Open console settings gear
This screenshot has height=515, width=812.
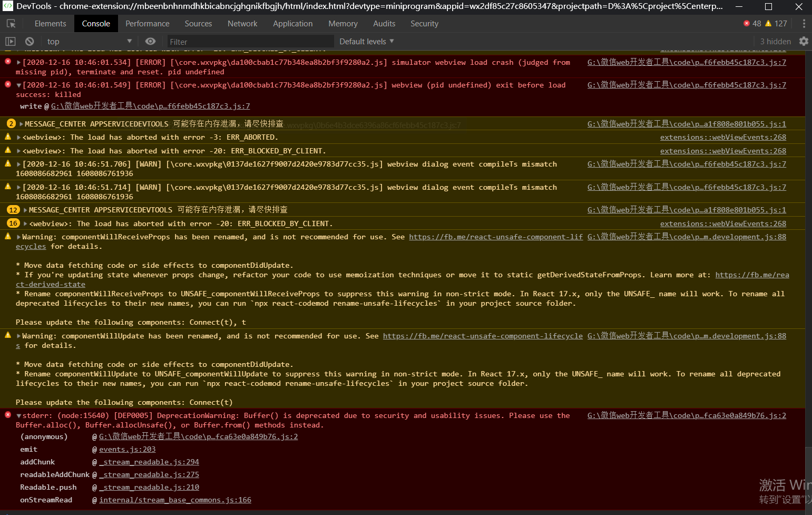[x=804, y=41]
